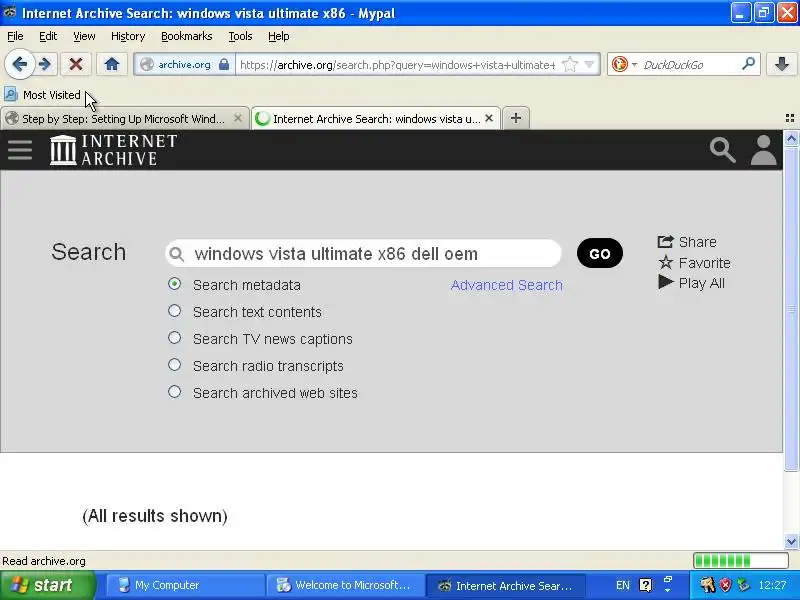Close the Step by Step tab
Viewport: 800px width, 600px height.
point(238,118)
